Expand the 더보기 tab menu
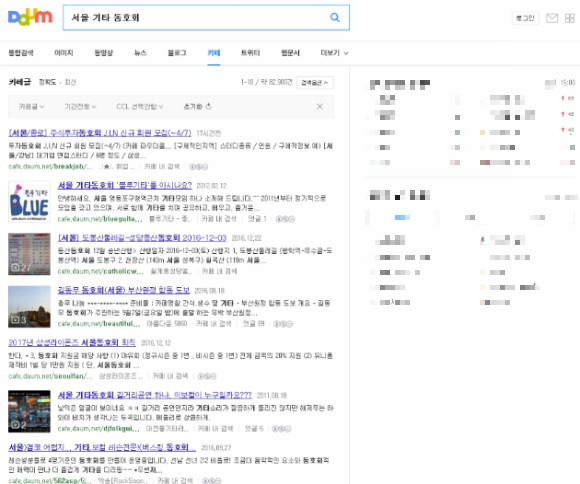 point(334,53)
